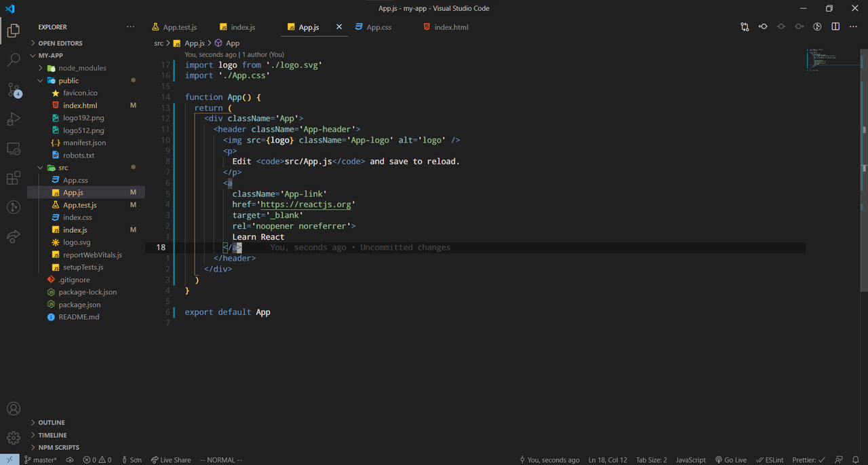Follow the https://reactjs.org link in code
Screen dimensions: 868x465
(x=305, y=204)
